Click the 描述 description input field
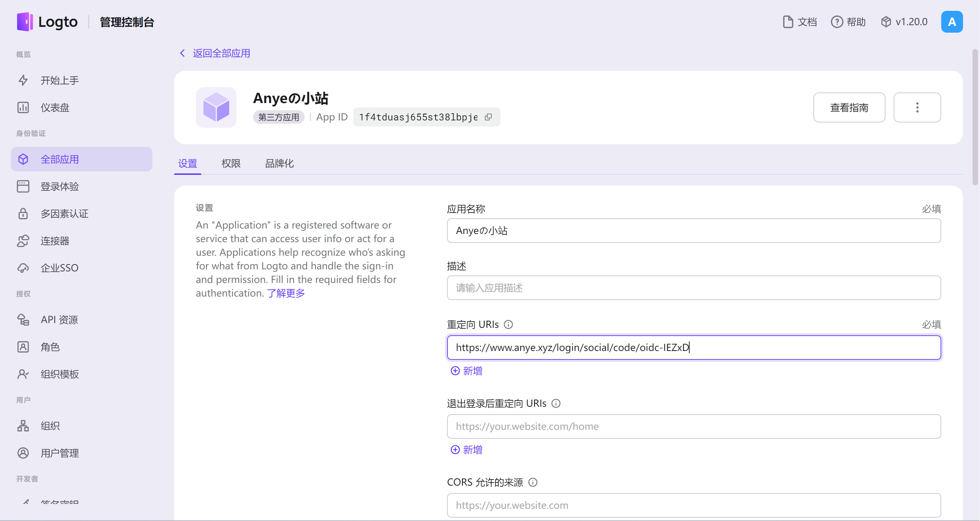 694,288
